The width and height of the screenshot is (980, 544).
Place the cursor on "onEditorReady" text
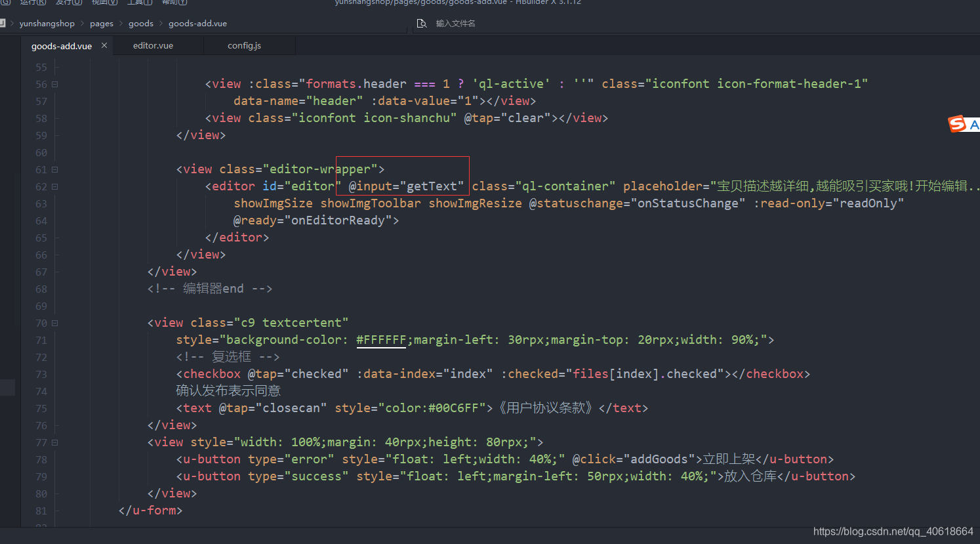pyautogui.click(x=338, y=220)
